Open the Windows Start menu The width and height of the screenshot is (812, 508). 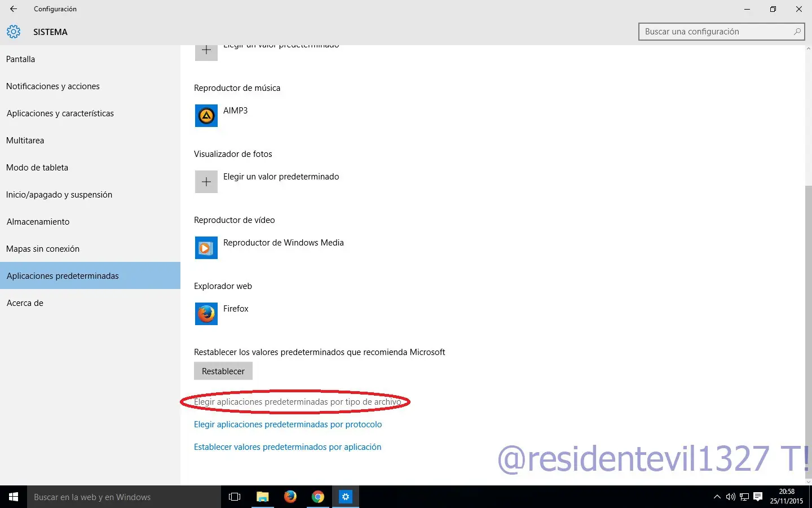click(x=14, y=497)
